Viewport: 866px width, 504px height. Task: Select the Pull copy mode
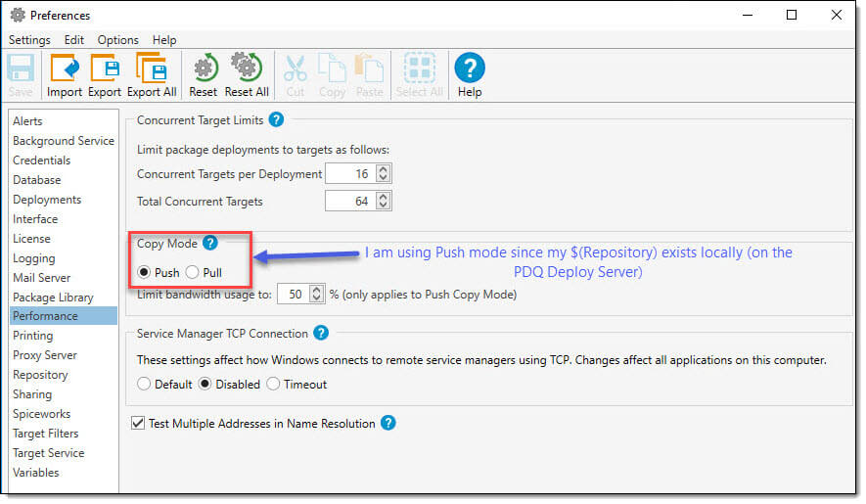click(204, 272)
